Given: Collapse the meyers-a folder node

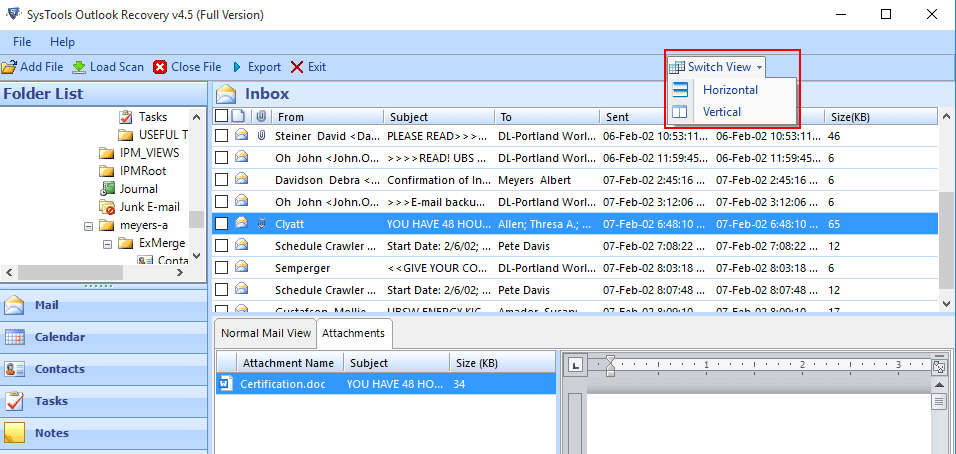Looking at the screenshot, I should coord(88,226).
